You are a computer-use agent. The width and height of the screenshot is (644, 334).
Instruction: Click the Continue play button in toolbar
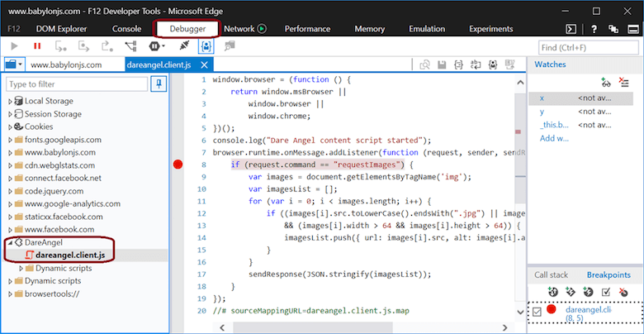coord(13,46)
